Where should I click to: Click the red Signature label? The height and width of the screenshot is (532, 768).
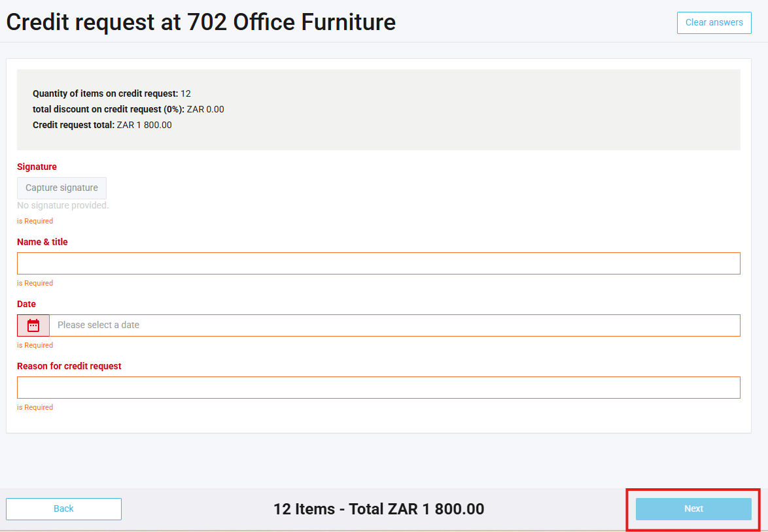point(37,167)
